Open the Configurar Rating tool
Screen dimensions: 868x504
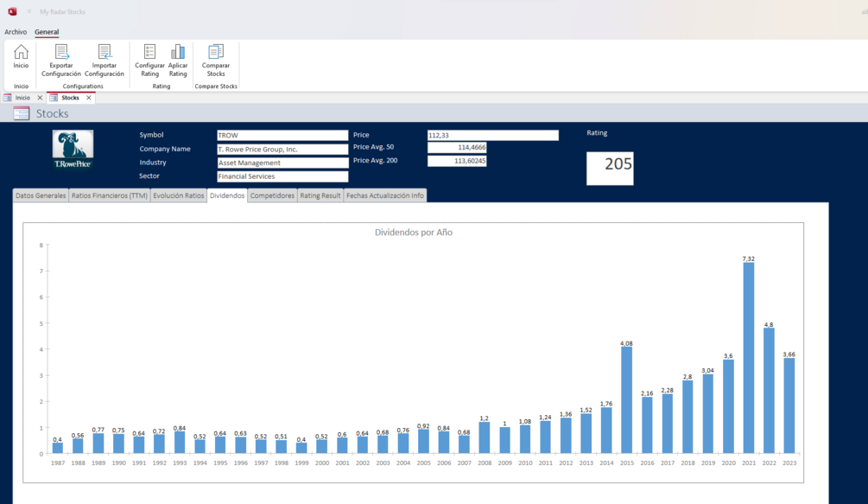[x=149, y=61]
